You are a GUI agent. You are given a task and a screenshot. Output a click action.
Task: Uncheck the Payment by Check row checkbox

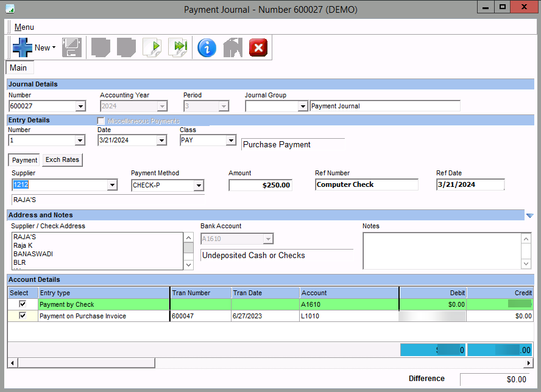click(x=23, y=304)
